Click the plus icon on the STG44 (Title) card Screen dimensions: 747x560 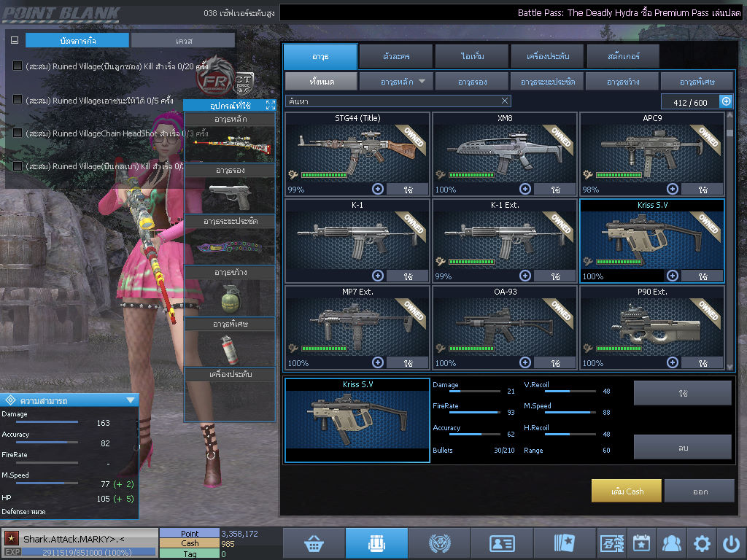[378, 189]
